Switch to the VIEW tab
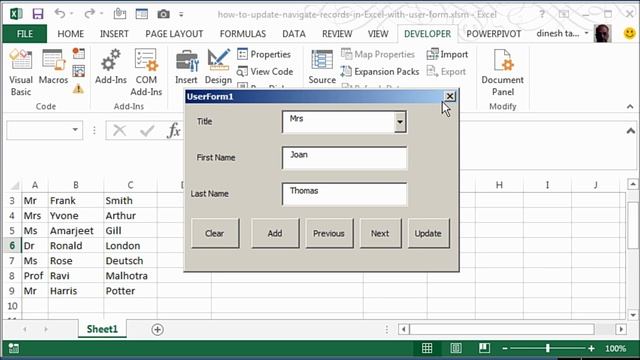The image size is (640, 360). [378, 34]
